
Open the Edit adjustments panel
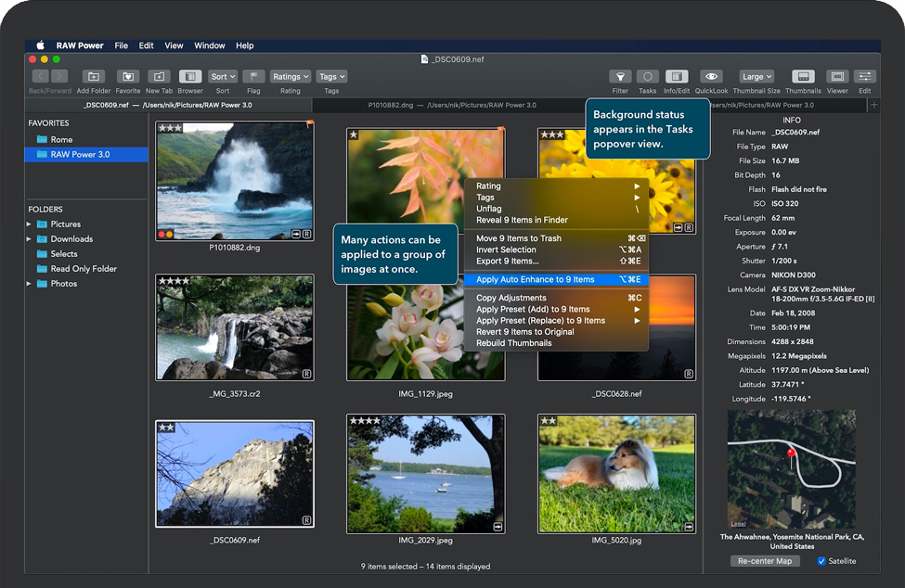865,77
